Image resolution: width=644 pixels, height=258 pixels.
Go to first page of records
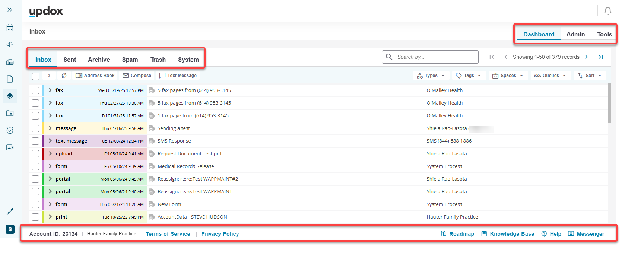point(492,57)
